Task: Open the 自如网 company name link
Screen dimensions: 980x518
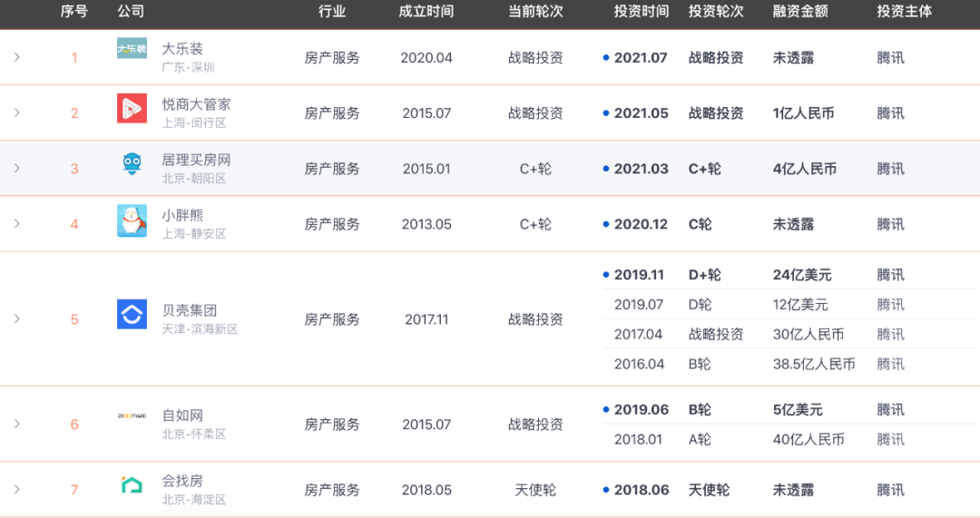Action: point(182,415)
